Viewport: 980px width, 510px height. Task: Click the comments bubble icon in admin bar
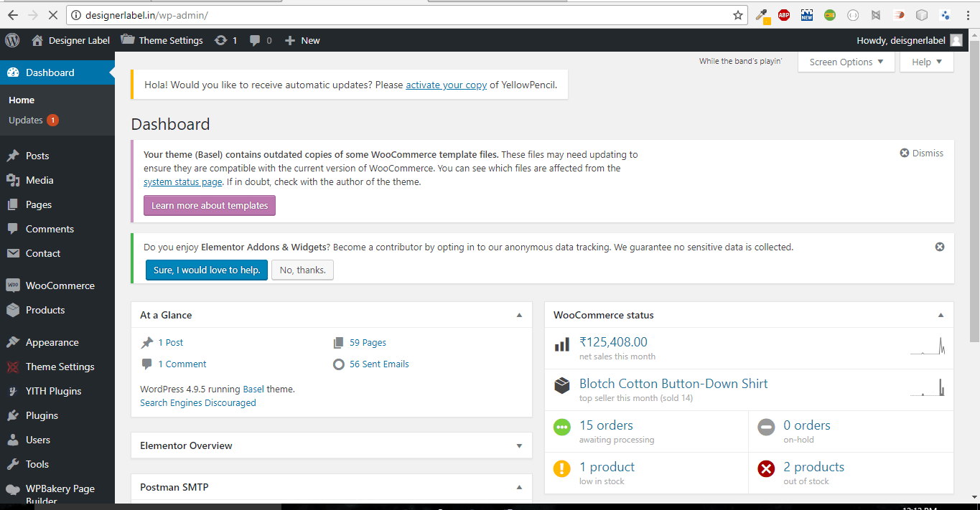[255, 41]
